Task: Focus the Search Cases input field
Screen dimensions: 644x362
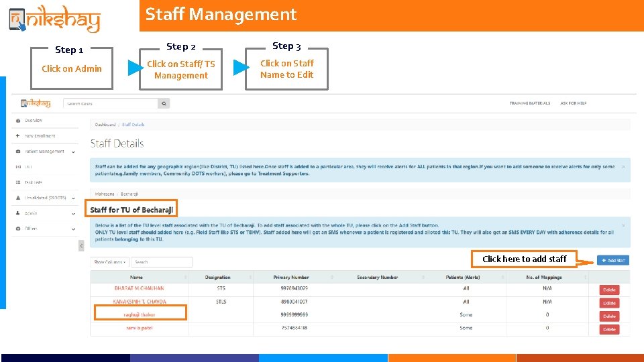Action: 111,103
